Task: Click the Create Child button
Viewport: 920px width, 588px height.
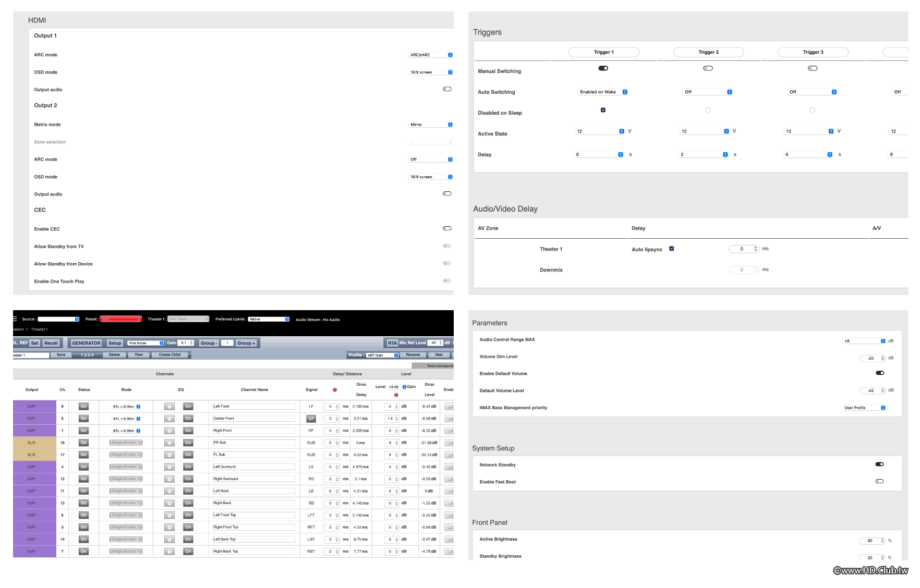Action: 170,355
